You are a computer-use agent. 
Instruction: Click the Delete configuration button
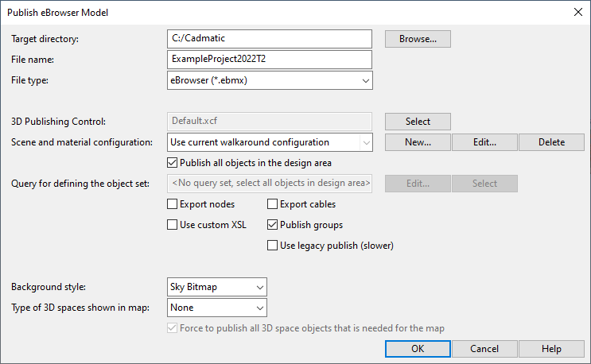pyautogui.click(x=551, y=142)
